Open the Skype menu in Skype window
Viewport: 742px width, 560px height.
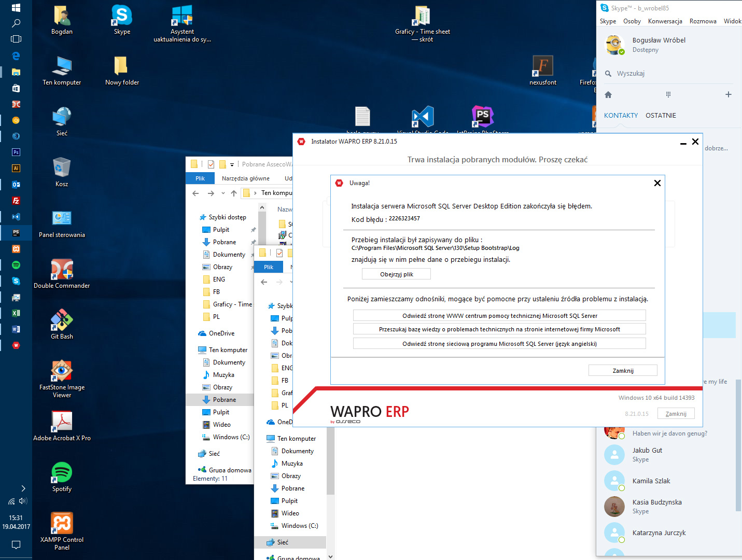click(608, 21)
